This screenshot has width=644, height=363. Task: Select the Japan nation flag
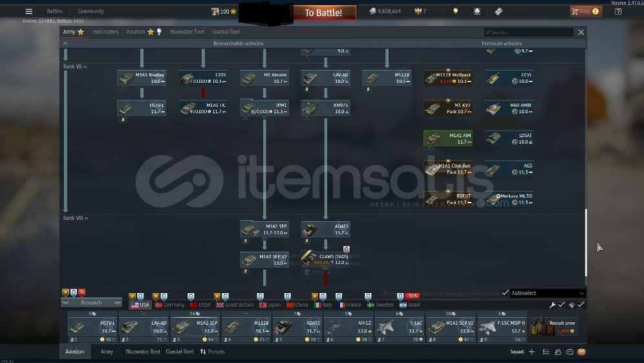(270, 305)
